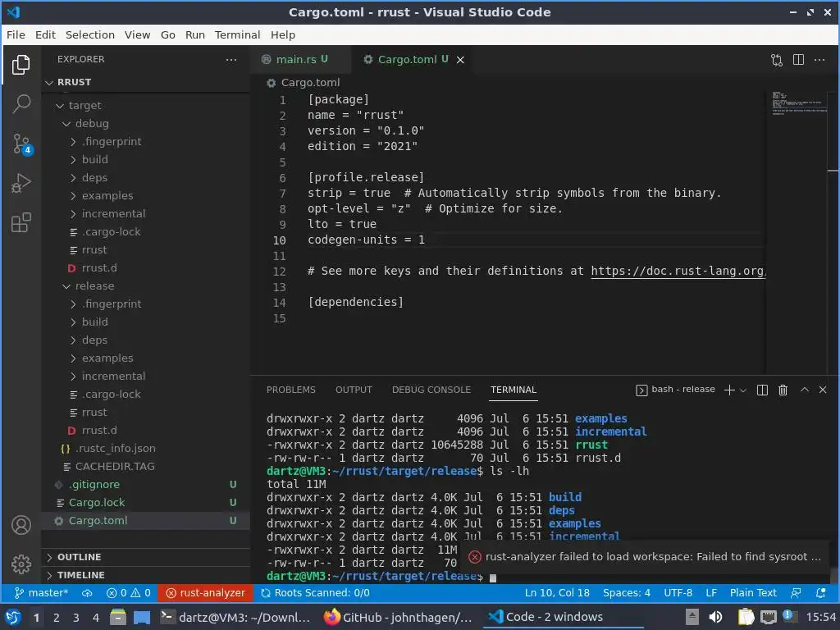Click Plain Text language mode selector
Viewport: 840px width, 630px height.
(753, 593)
